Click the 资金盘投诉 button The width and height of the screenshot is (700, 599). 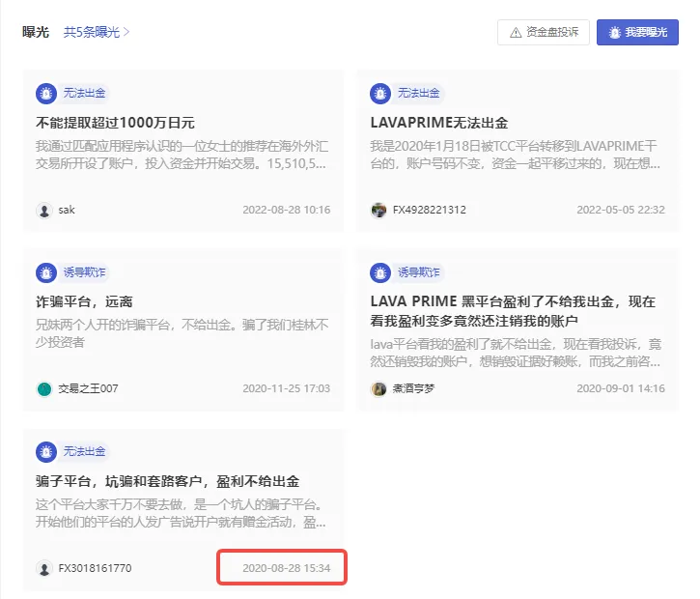tap(544, 32)
